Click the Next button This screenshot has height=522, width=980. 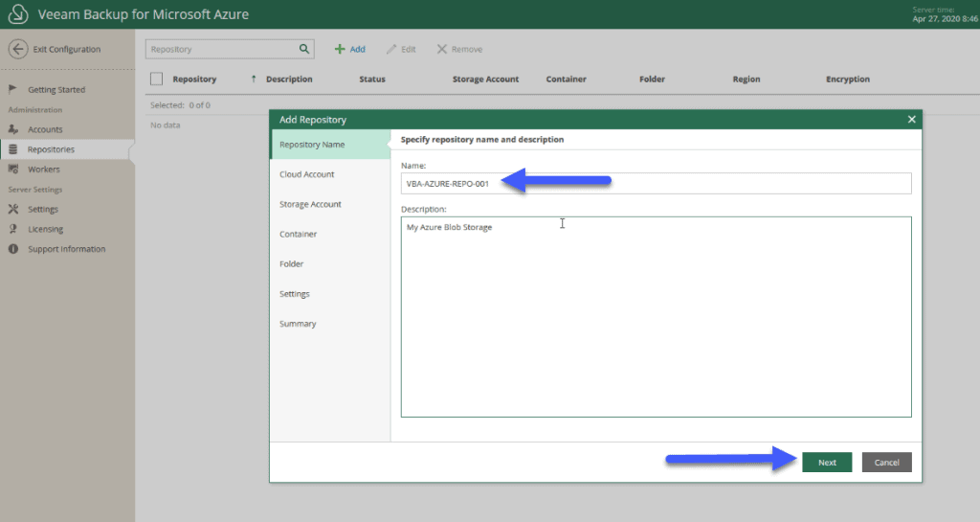(x=827, y=462)
